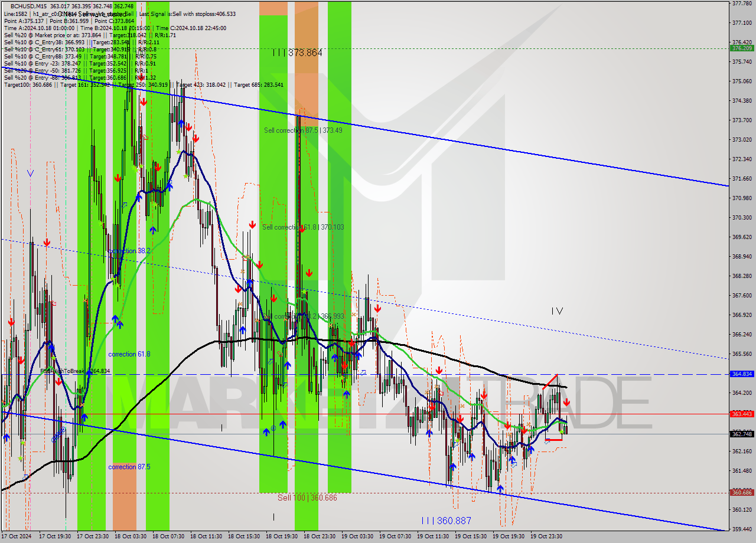Click price axis value 365.560
The height and width of the screenshot is (543, 756).
coord(742,354)
